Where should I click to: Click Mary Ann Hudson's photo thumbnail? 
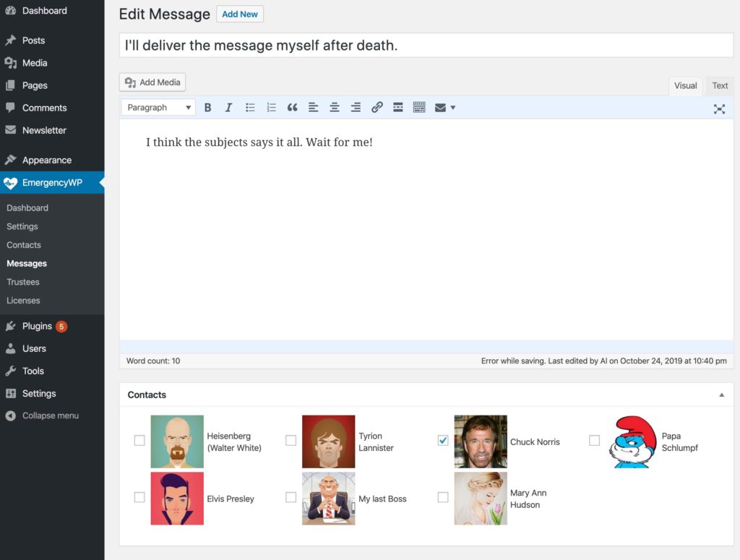pos(481,499)
